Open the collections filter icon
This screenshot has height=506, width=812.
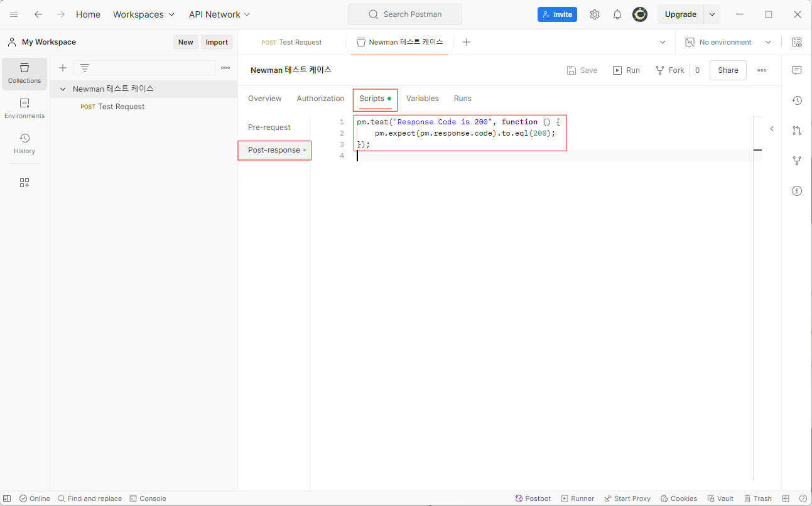pyautogui.click(x=85, y=68)
